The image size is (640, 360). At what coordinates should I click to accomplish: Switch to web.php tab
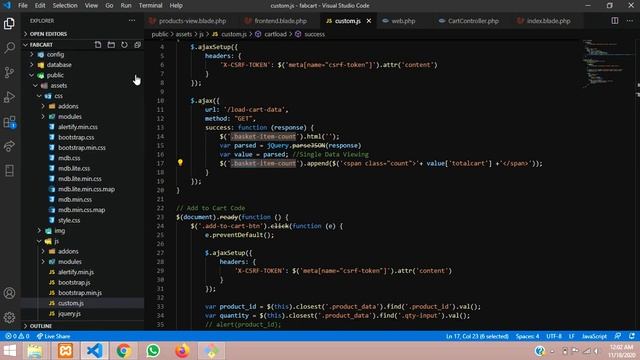(x=403, y=21)
